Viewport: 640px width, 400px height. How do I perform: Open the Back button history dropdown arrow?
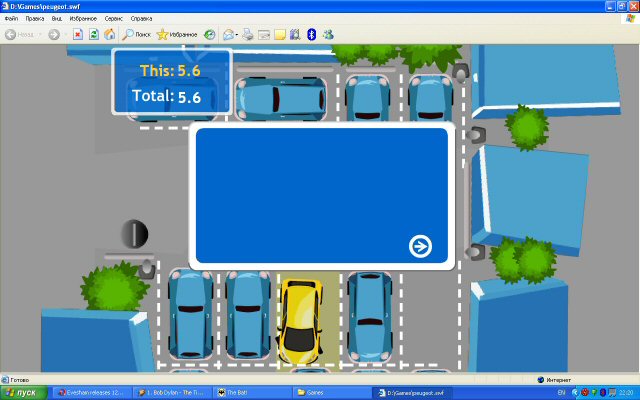click(40, 35)
